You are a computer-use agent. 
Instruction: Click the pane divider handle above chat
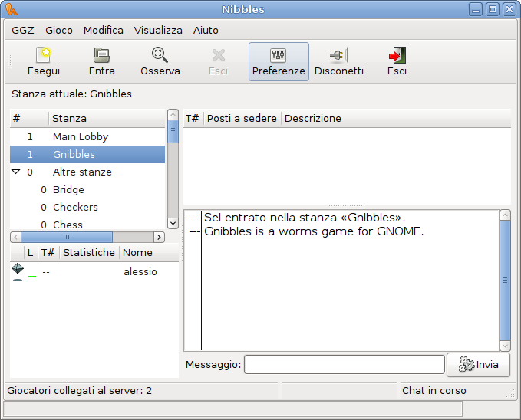(347, 207)
